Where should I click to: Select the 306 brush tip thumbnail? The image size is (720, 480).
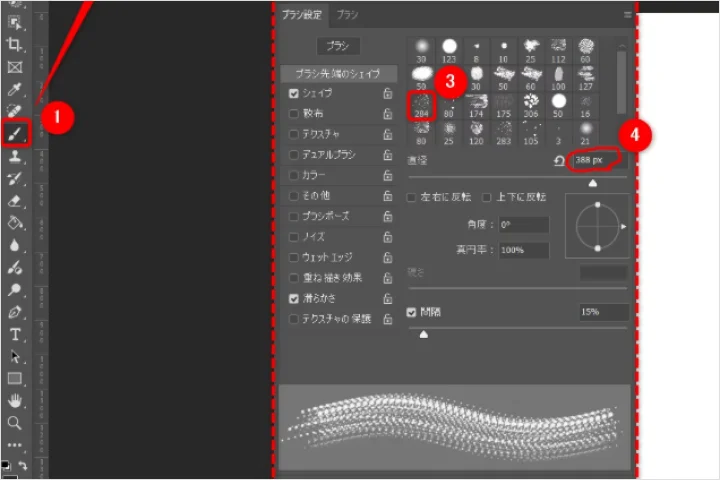tap(531, 106)
